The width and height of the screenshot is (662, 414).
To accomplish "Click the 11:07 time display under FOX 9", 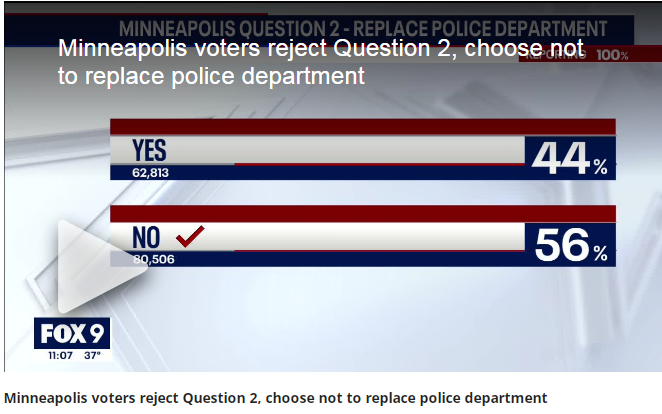I will click(60, 355).
